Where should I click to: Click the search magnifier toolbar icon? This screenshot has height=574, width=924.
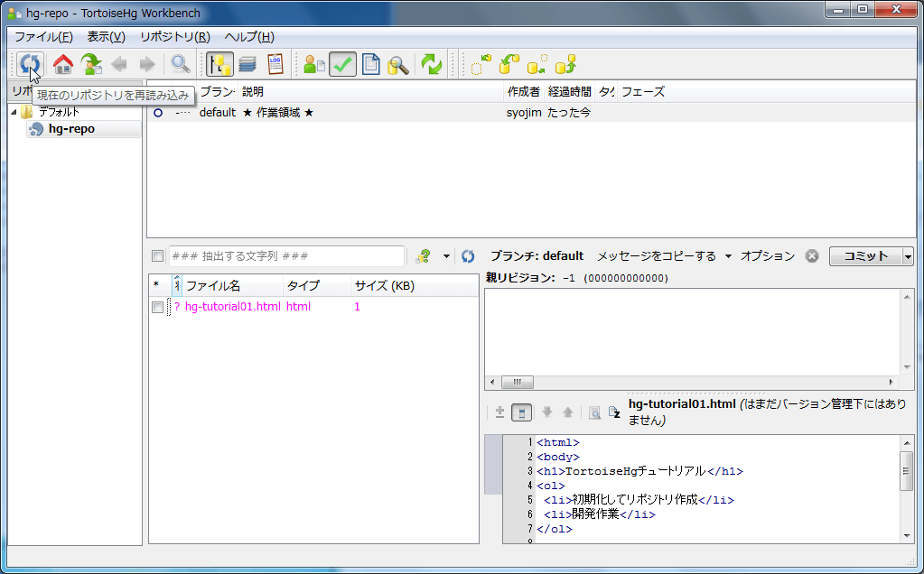(x=180, y=64)
